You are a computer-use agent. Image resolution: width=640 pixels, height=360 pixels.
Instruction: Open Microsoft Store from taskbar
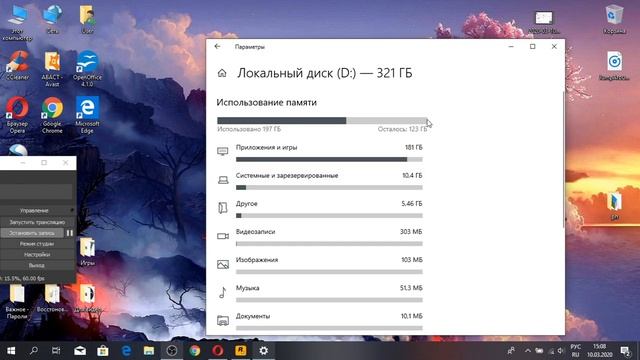pos(103,351)
